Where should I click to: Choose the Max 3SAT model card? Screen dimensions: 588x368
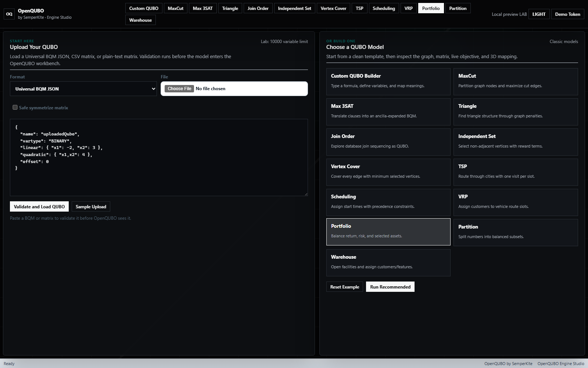click(x=388, y=112)
